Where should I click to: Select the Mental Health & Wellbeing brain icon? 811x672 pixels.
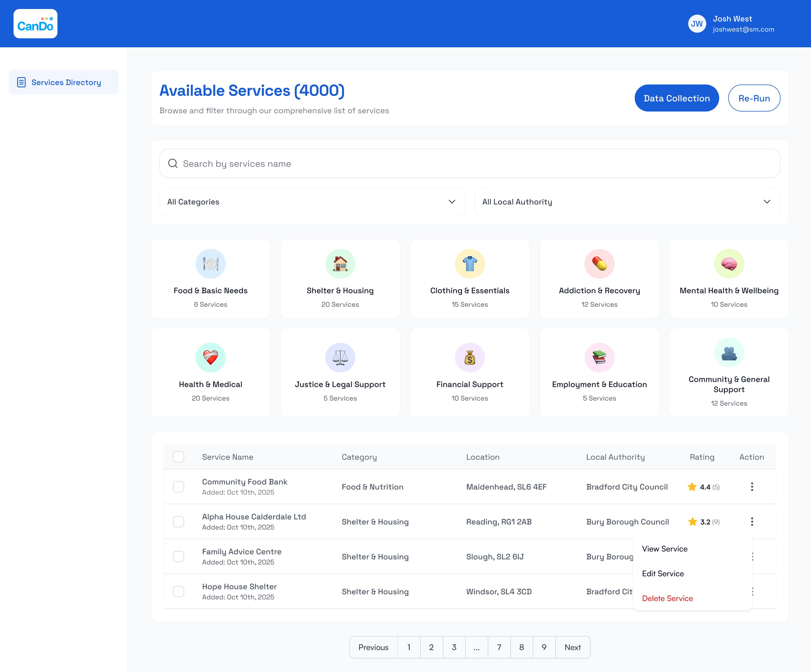click(729, 264)
